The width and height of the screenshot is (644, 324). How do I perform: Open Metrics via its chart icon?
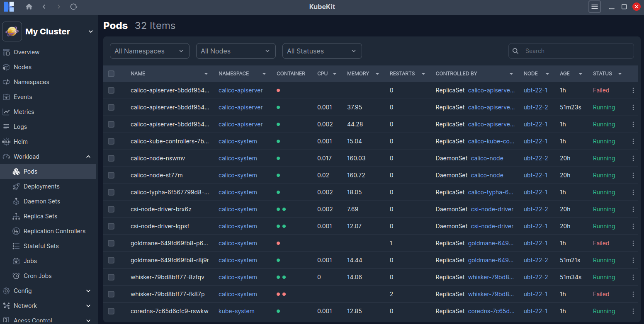[6, 112]
